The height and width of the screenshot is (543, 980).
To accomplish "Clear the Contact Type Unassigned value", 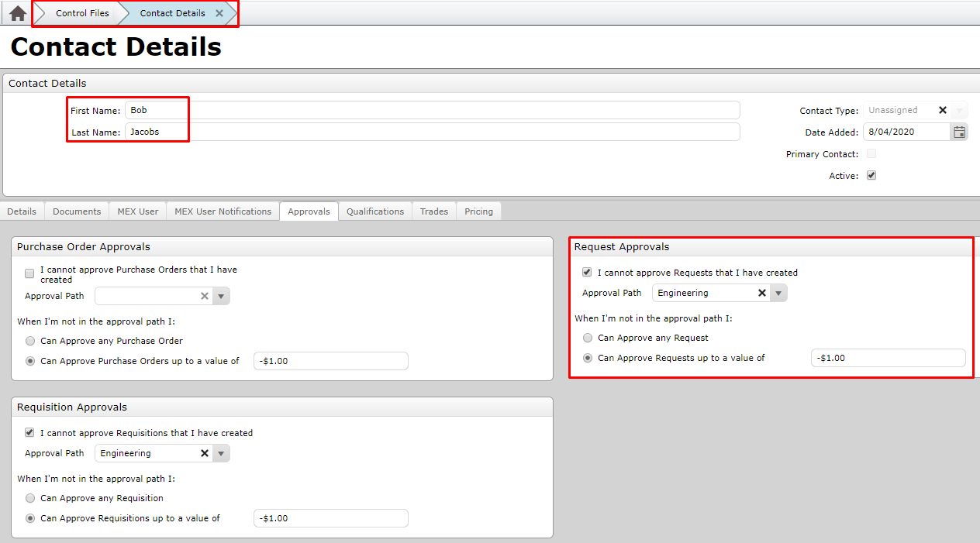I will tap(943, 110).
